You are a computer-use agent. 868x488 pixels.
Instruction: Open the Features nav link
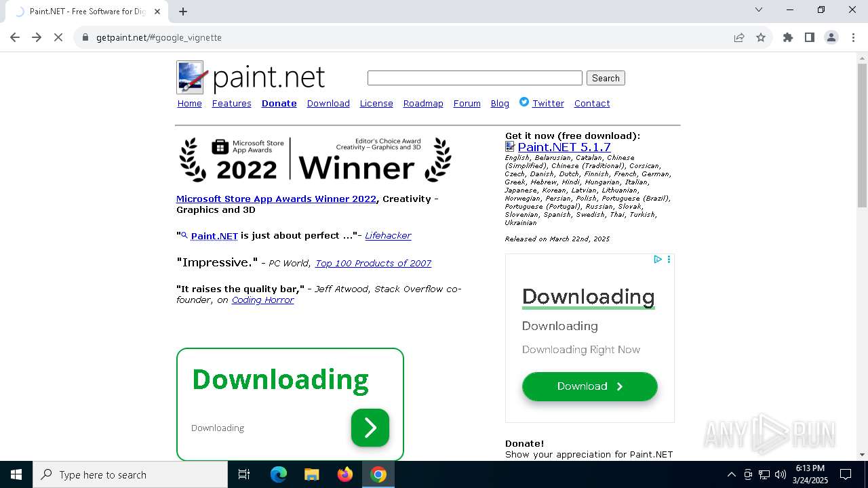tap(232, 103)
